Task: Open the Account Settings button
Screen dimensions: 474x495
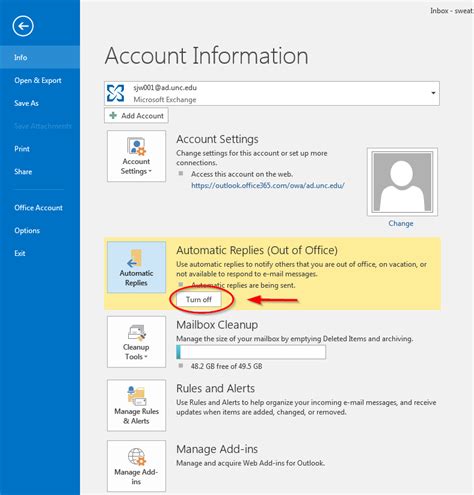Action: pos(136,156)
